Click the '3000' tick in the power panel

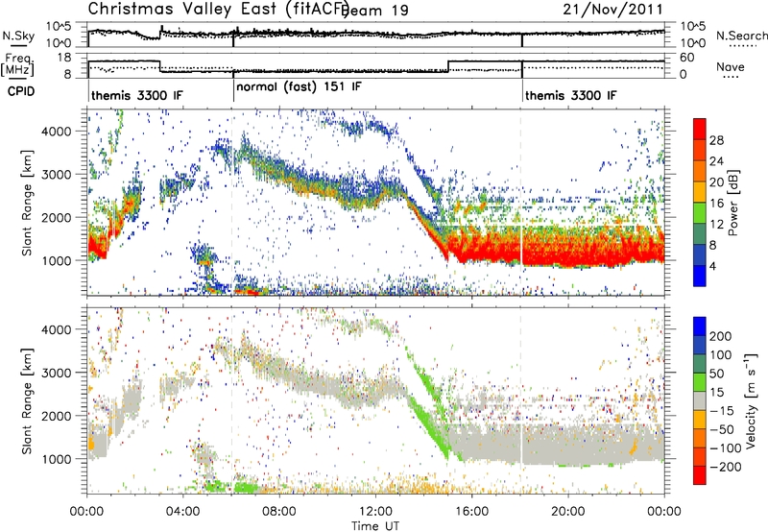pos(57,175)
